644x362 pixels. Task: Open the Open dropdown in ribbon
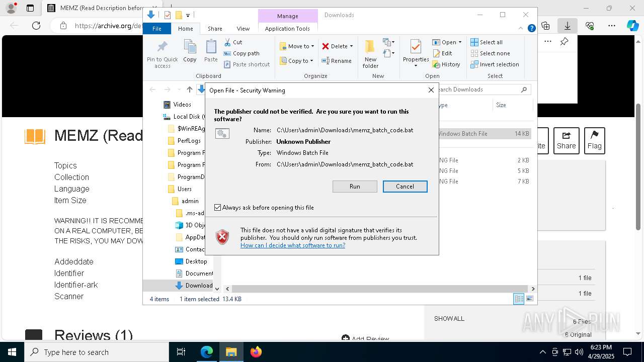click(x=447, y=42)
